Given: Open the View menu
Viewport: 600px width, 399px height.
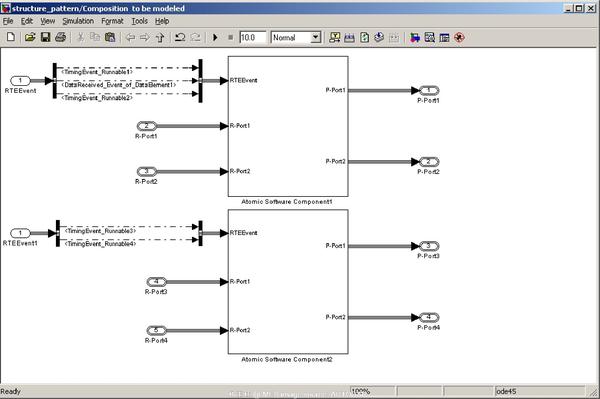Looking at the screenshot, I should click(x=48, y=21).
